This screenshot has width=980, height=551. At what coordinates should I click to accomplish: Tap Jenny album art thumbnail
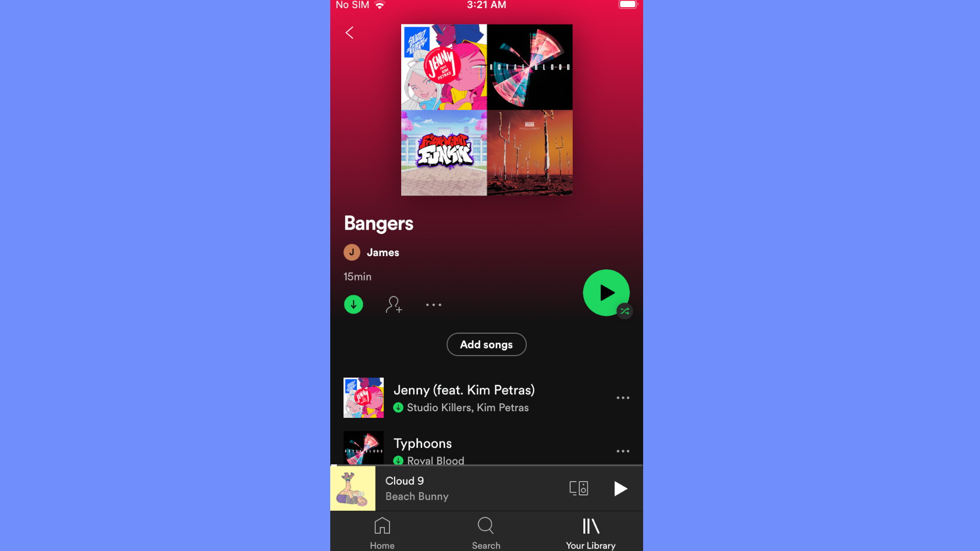[x=363, y=397]
